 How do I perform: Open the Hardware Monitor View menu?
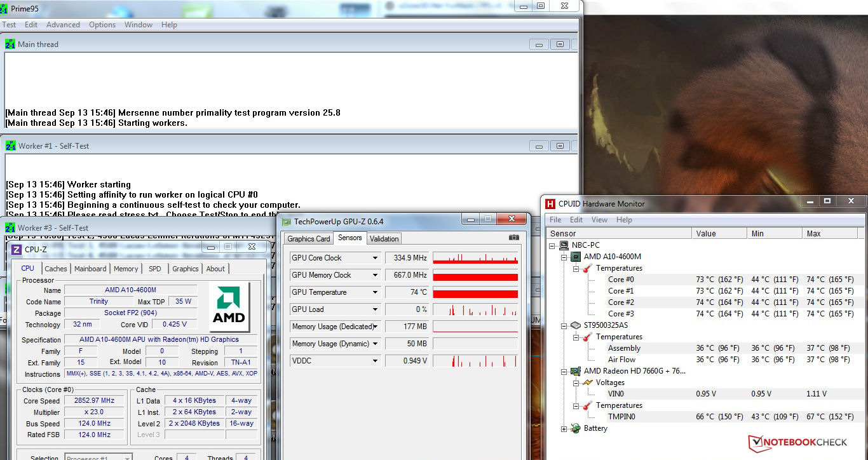click(599, 220)
